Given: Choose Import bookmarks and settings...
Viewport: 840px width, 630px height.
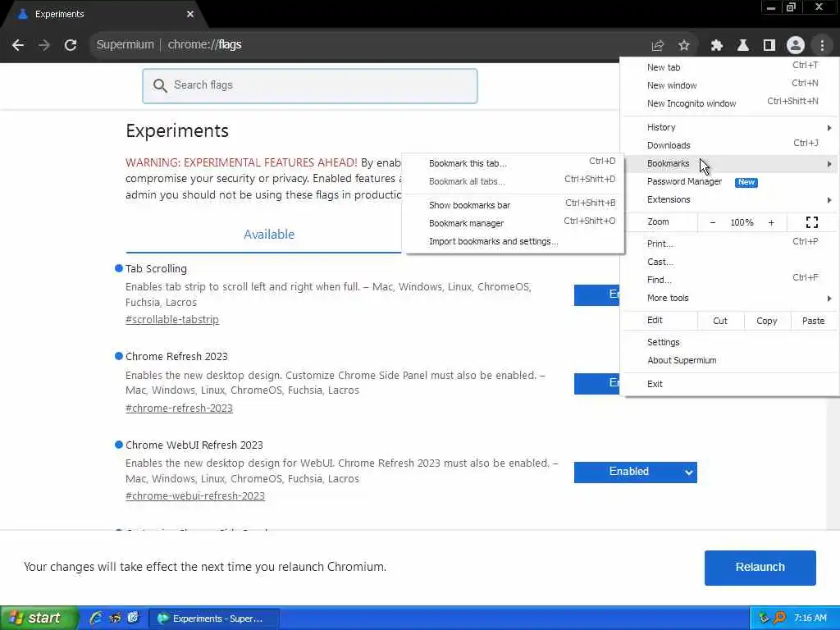Looking at the screenshot, I should click(514, 242).
